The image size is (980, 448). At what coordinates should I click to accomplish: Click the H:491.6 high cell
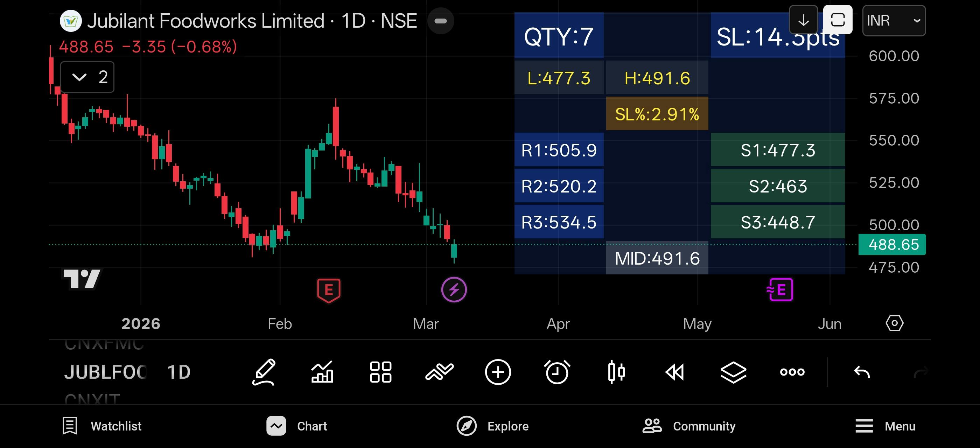[657, 78]
